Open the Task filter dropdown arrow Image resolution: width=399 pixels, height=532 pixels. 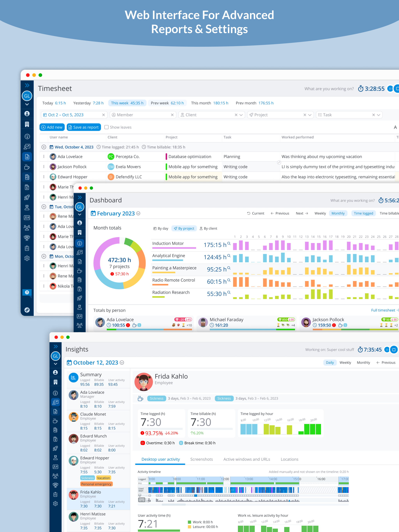[379, 115]
